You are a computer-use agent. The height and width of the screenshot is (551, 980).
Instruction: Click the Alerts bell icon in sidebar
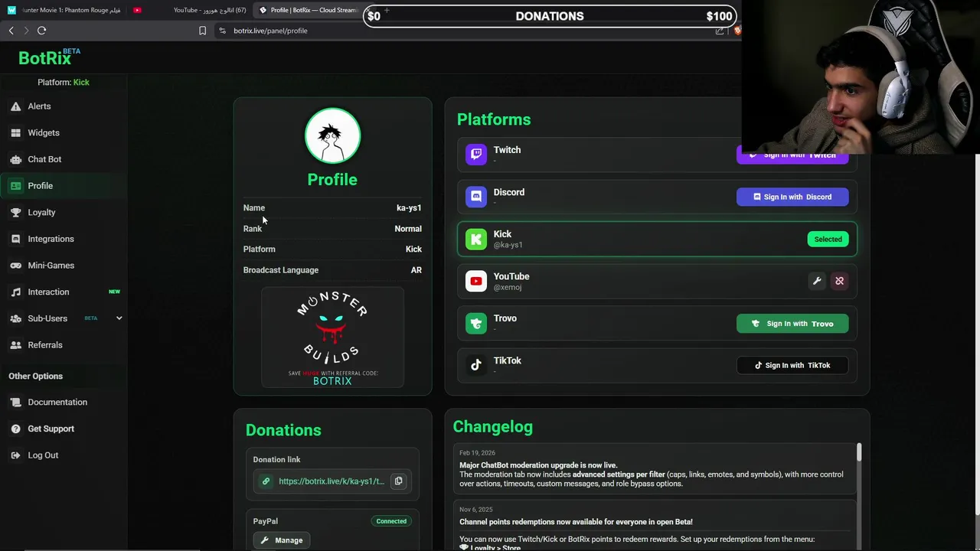[x=15, y=106]
